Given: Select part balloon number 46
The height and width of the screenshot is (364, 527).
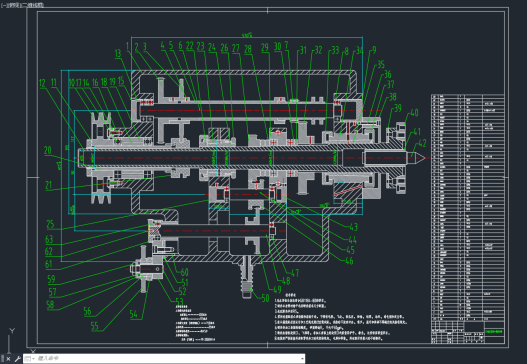Looking at the screenshot, I should click(x=349, y=261).
